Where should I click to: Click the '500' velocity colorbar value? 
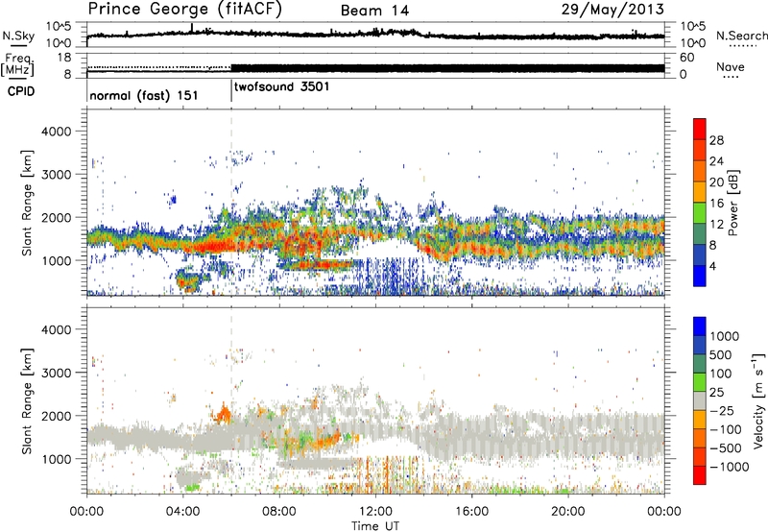coord(721,354)
